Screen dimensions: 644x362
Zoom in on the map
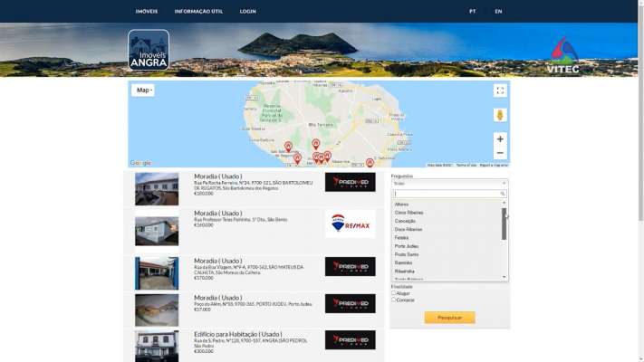(x=500, y=138)
